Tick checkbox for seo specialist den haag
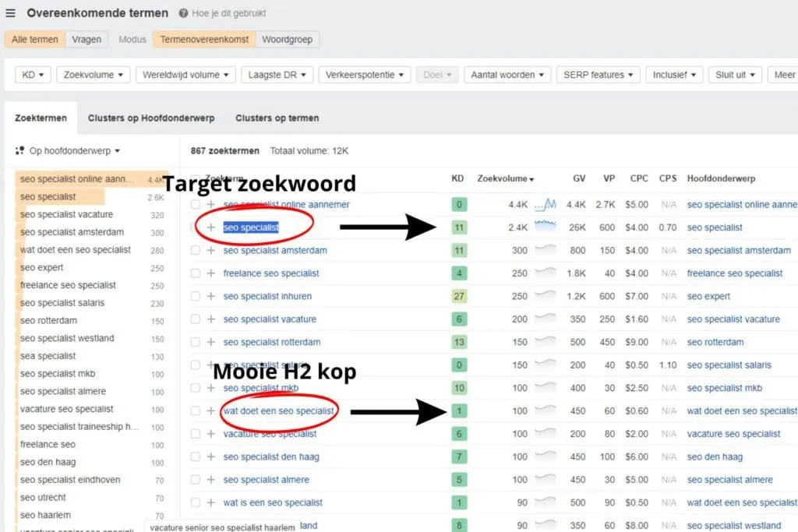Viewport: 798px width, 532px height. [196, 456]
